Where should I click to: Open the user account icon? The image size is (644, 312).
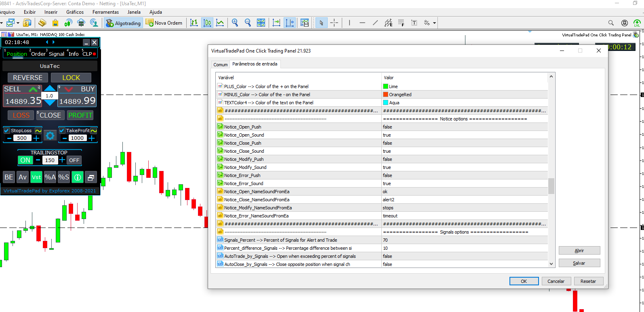[625, 23]
